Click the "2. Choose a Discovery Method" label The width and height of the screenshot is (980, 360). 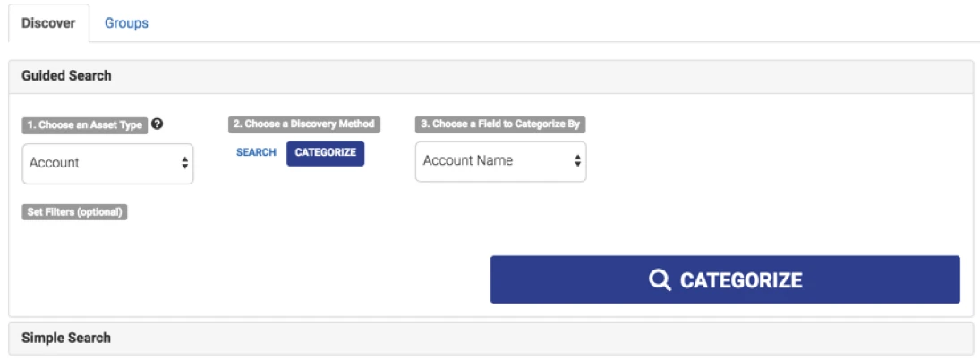[303, 124]
